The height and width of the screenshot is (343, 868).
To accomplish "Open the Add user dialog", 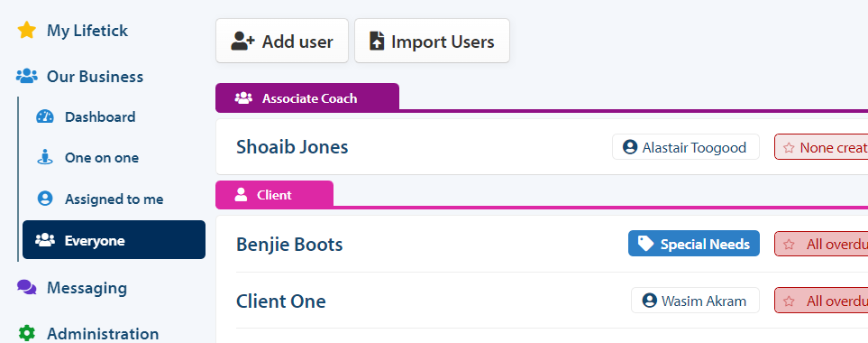I will 282,41.
